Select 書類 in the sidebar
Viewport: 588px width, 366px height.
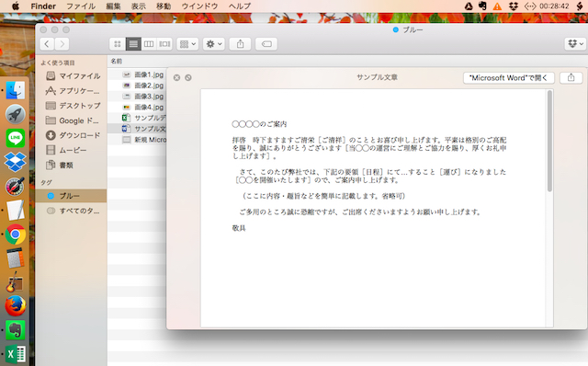click(73, 165)
